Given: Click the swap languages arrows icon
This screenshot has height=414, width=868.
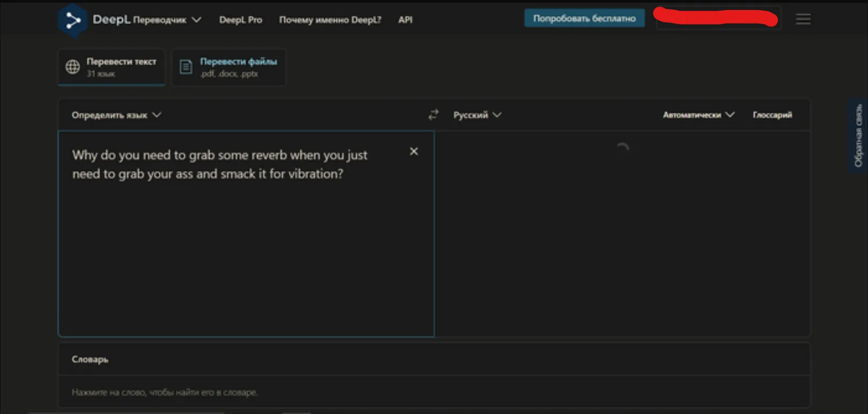Looking at the screenshot, I should click(x=433, y=115).
